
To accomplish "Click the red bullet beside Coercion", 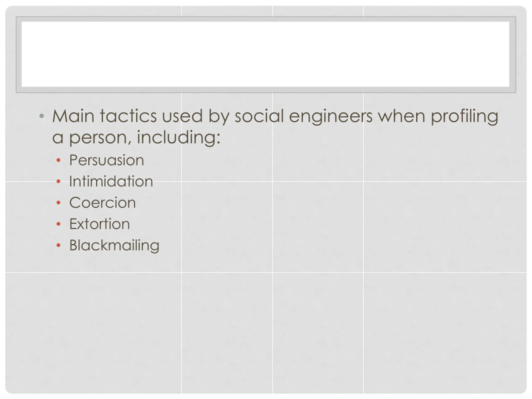I will coord(58,203).
